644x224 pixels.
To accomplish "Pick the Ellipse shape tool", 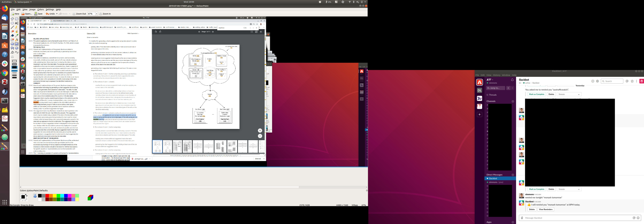I will [17, 48].
